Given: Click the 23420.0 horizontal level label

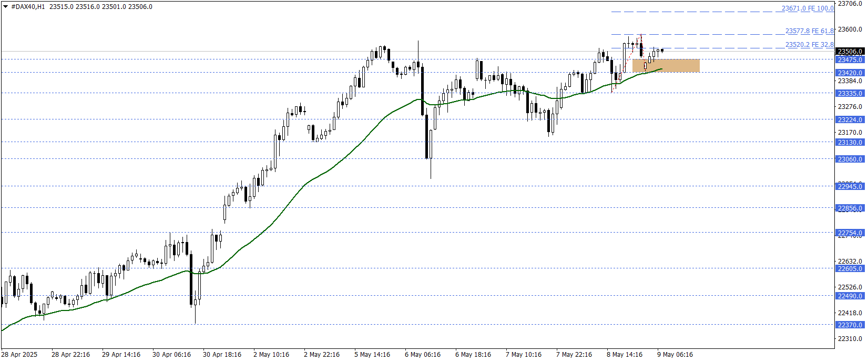Looking at the screenshot, I should [850, 73].
